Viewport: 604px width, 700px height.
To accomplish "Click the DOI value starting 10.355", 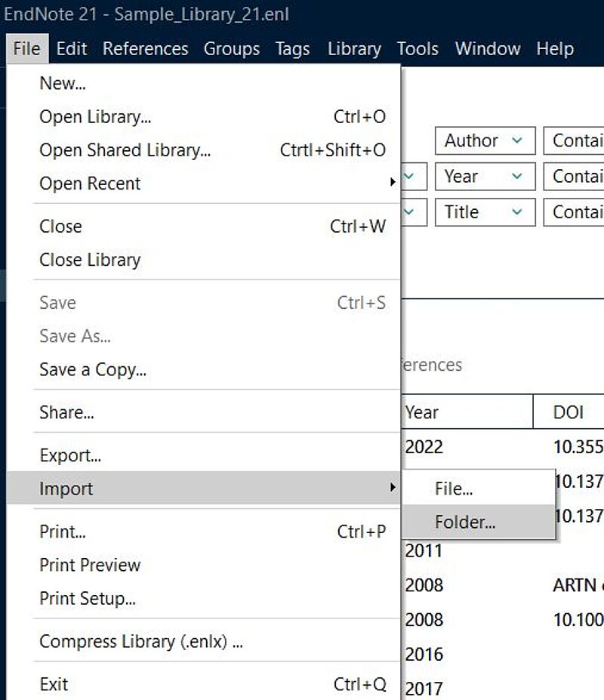I will (578, 447).
